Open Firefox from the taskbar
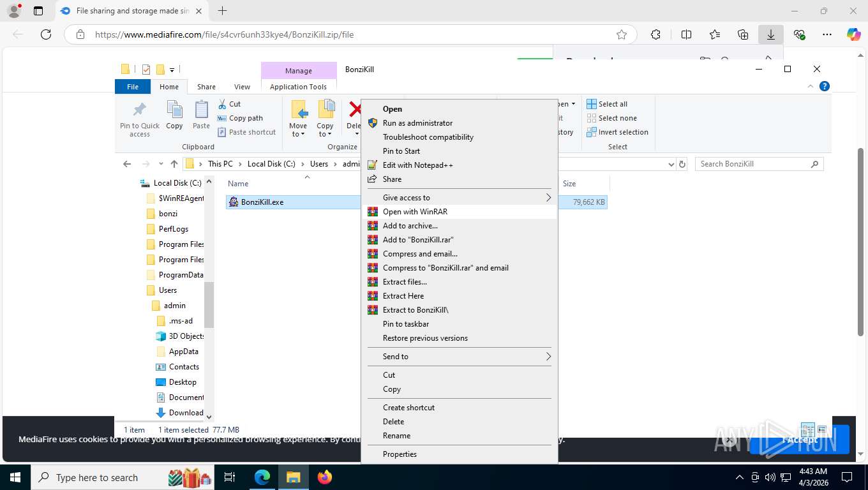The width and height of the screenshot is (868, 490). (325, 477)
